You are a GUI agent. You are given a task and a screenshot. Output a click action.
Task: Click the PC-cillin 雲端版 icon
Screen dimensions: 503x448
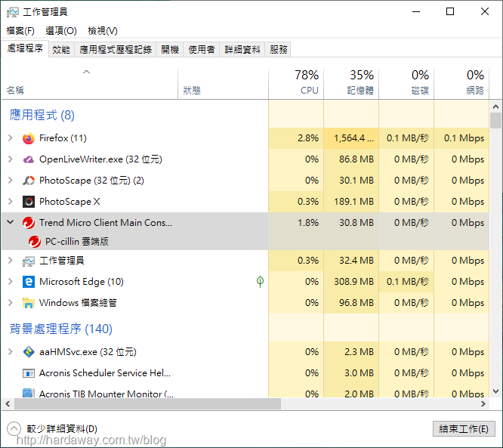[x=34, y=242]
